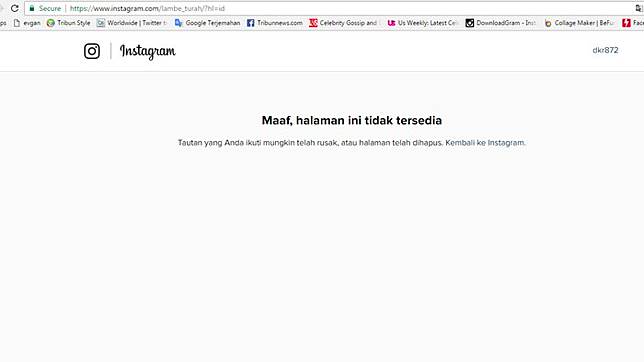644x362 pixels.
Task: Reload the page with the refresh icon
Action: [x=15, y=8]
